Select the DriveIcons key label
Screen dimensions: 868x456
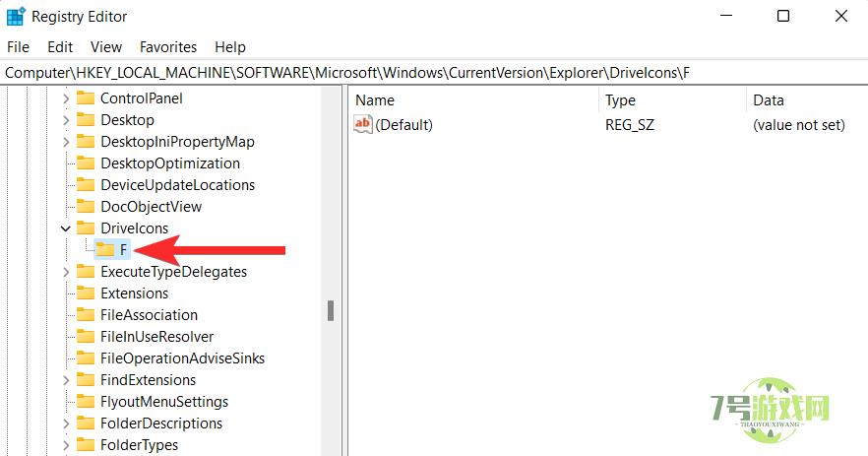(135, 228)
